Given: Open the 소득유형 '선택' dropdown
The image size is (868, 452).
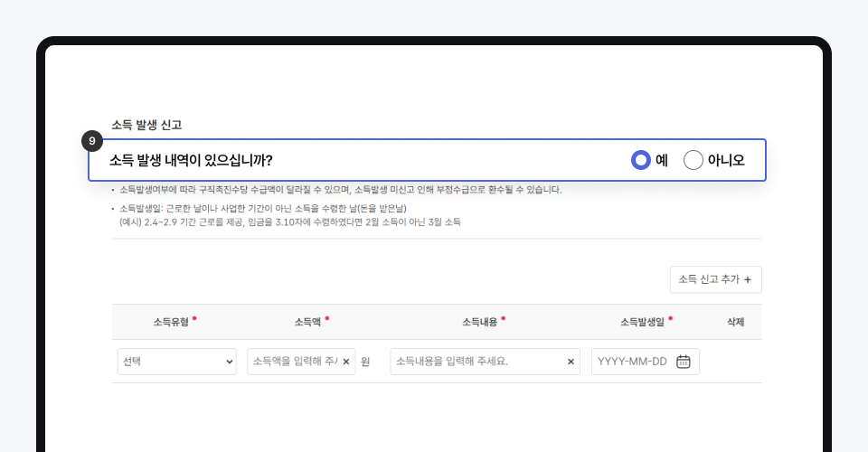Looking at the screenshot, I should click(176, 362).
